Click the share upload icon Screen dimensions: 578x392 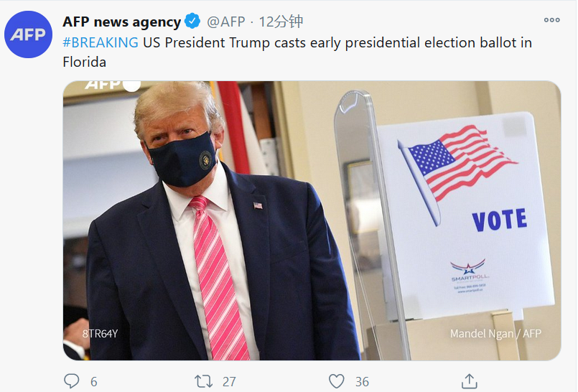click(x=469, y=381)
